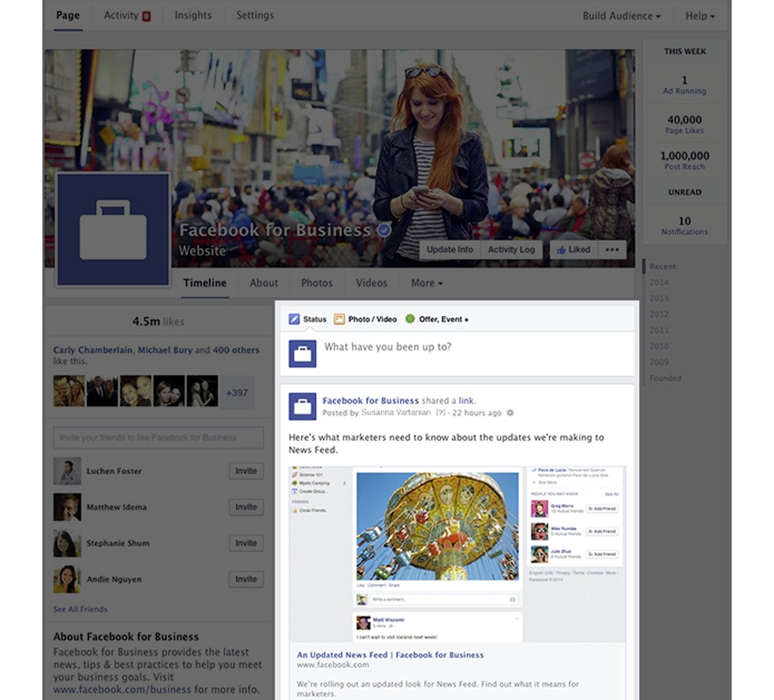Click the 4.5m likes count

click(x=158, y=321)
